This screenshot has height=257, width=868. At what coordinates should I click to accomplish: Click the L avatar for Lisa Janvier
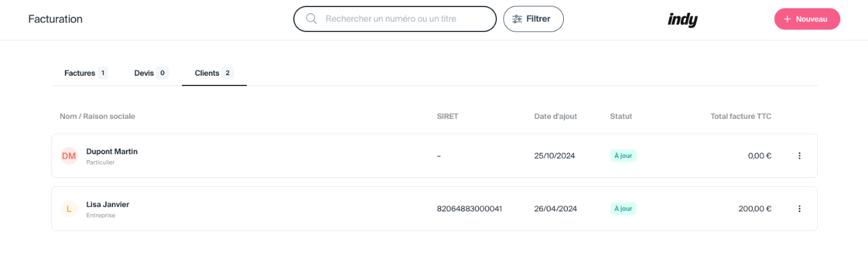tap(69, 209)
